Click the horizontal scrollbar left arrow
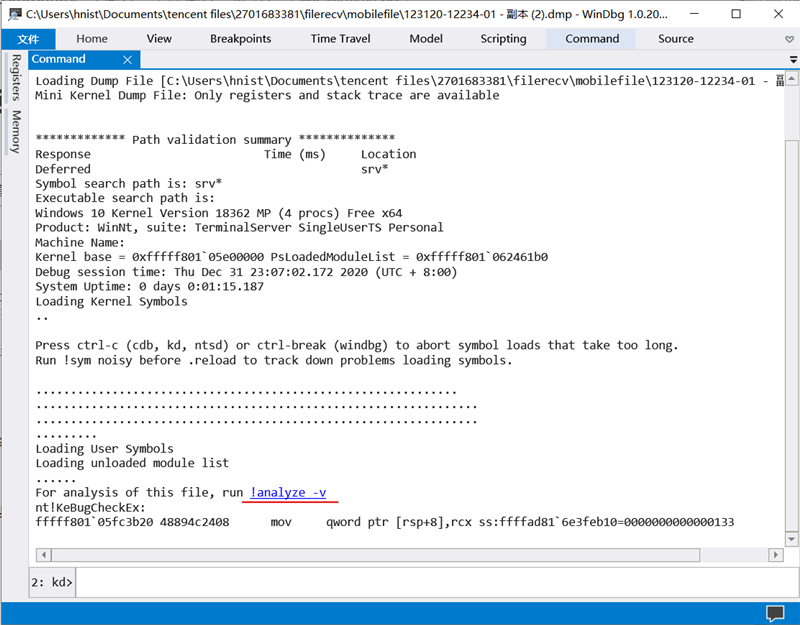 [44, 555]
